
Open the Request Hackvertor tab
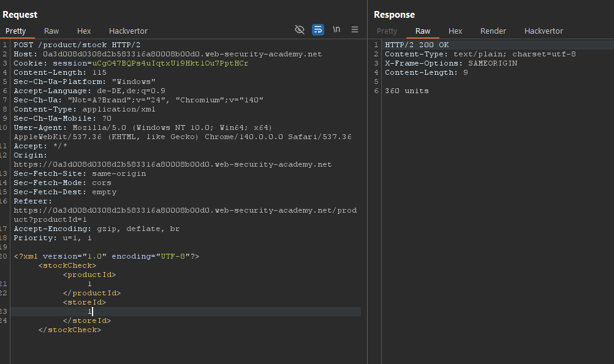(128, 31)
